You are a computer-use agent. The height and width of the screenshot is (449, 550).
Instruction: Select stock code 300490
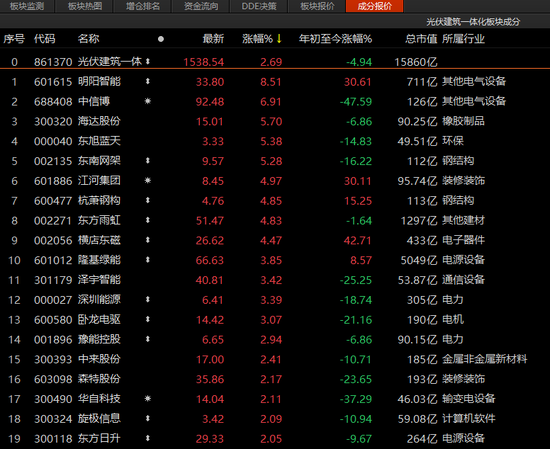[x=53, y=399]
